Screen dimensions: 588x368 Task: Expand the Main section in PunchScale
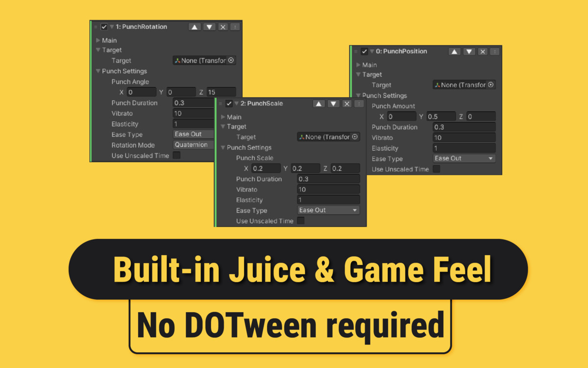[x=223, y=117]
